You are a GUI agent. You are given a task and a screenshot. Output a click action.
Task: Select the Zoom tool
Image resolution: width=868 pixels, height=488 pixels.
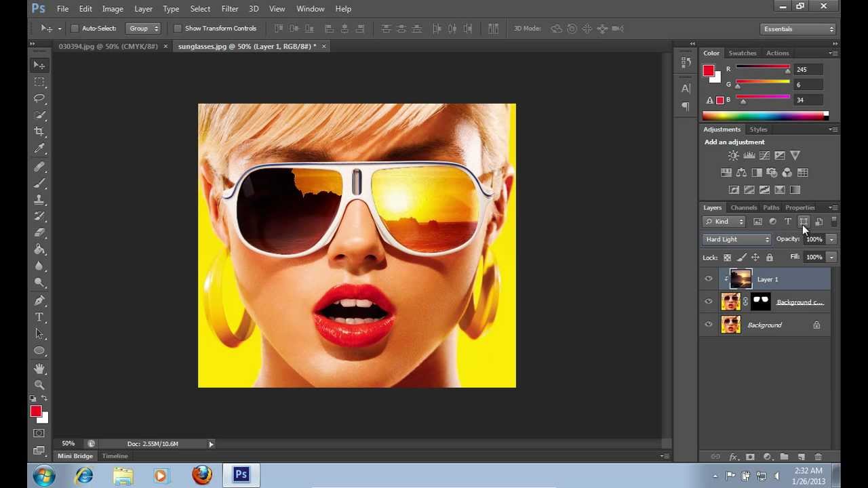pos(39,385)
